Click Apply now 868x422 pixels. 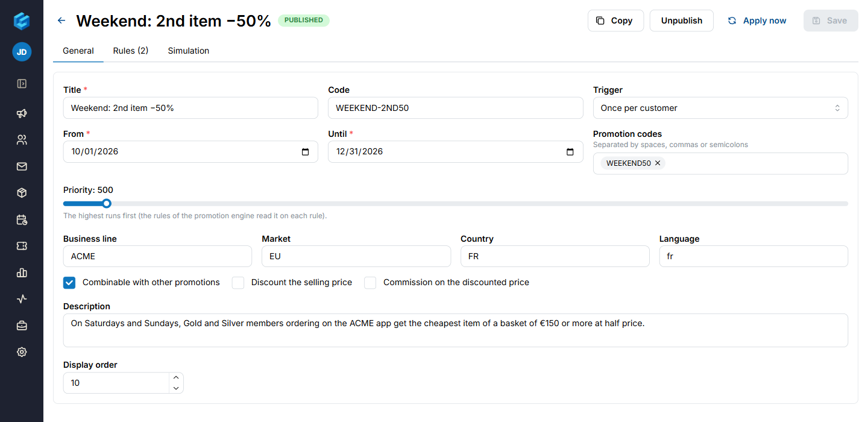[757, 20]
